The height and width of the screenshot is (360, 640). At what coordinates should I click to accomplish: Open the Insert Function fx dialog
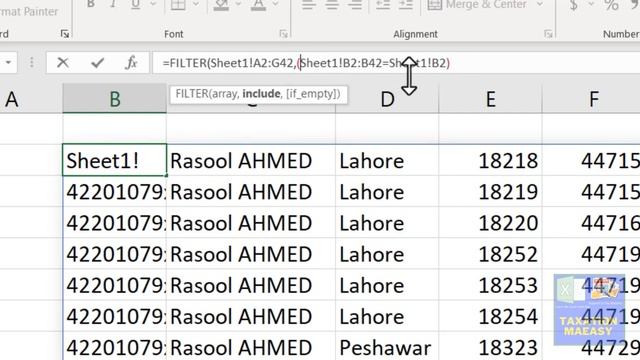click(x=131, y=63)
